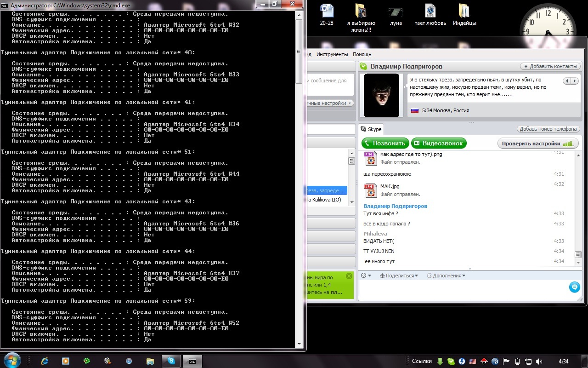Image resolution: width=588 pixels, height=368 pixels.
Task: Open the MAK.jpg file icon in chat
Action: pos(371,190)
